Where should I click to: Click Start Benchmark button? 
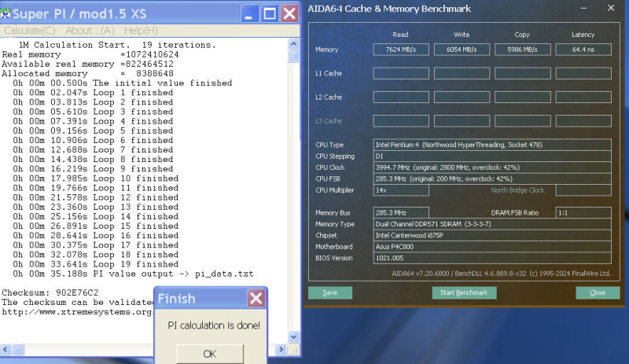pos(464,292)
